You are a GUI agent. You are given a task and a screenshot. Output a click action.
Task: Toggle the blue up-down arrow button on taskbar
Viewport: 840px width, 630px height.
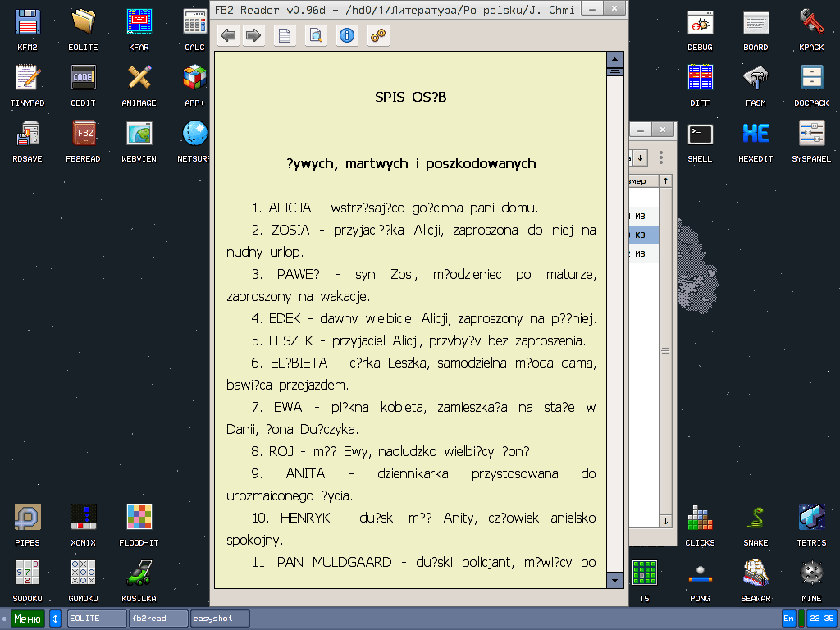[56, 619]
